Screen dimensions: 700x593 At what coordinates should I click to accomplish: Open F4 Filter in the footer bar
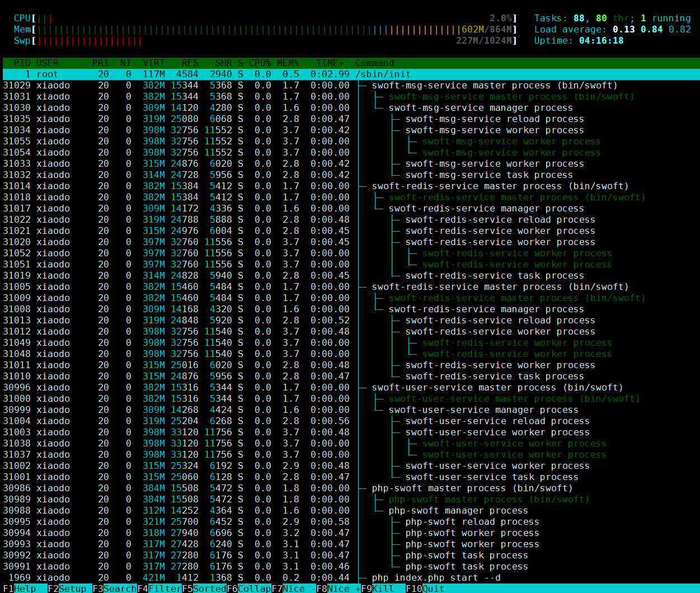(x=159, y=589)
